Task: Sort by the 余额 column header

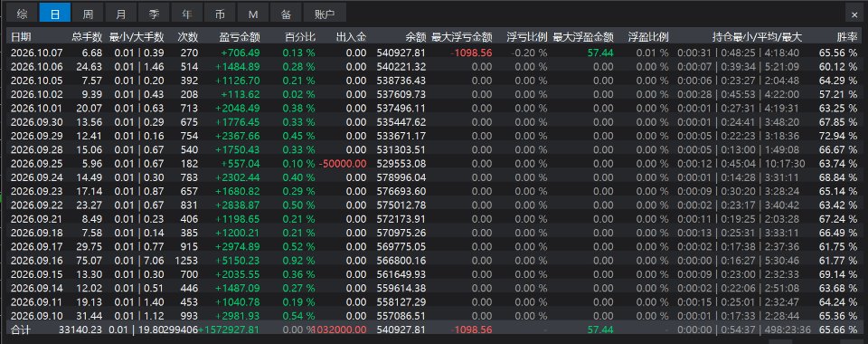Action: 415,37
